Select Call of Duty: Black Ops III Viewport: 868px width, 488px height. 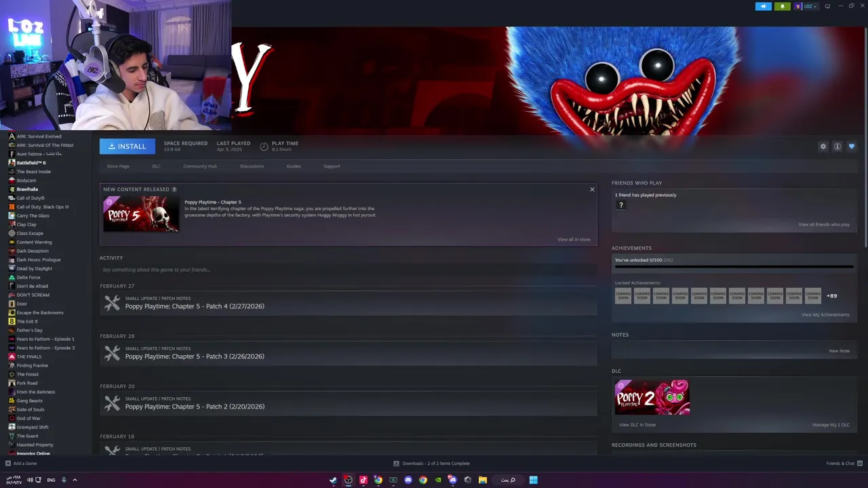point(43,207)
